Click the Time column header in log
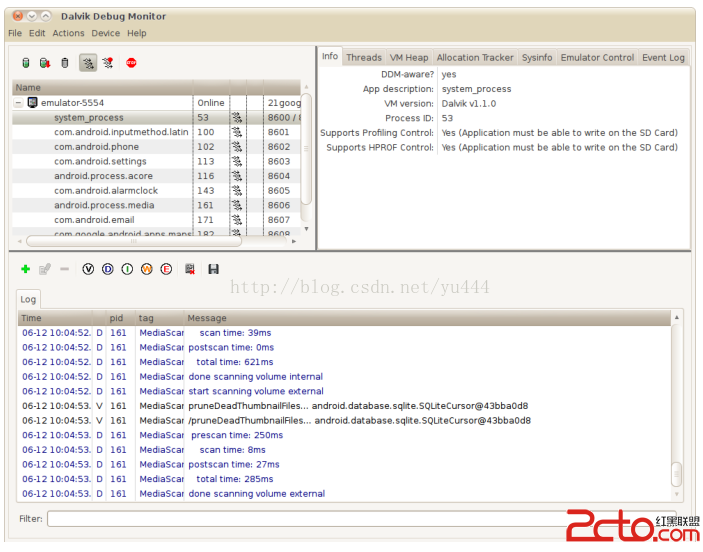Viewport: 703px width, 552px height. (56, 318)
